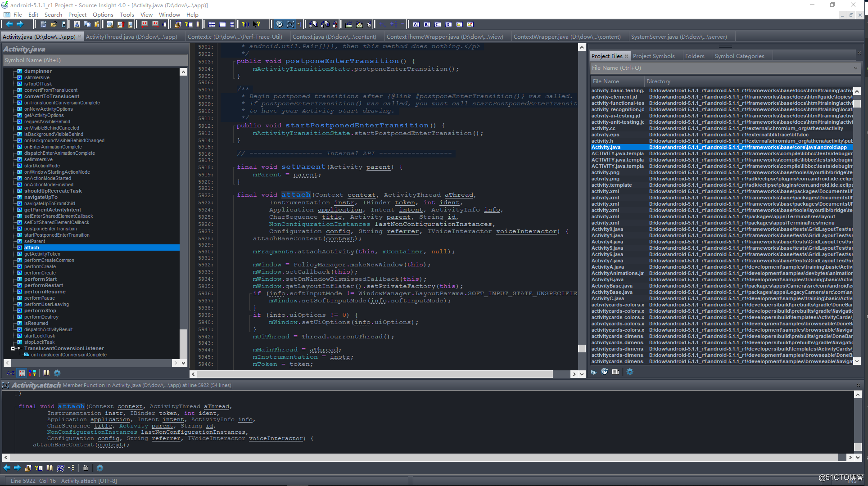Click the Symbol Name search field

[95, 60]
